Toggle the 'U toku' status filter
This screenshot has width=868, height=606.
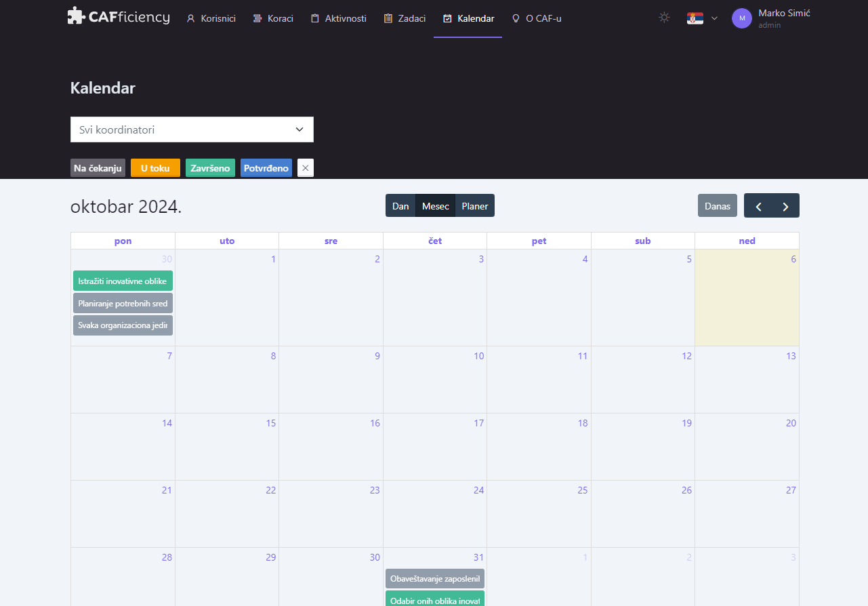155,168
